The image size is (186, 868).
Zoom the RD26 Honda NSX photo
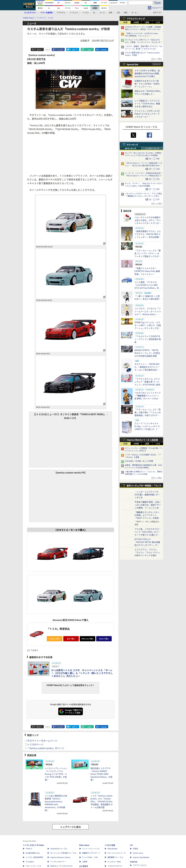(104, 350)
